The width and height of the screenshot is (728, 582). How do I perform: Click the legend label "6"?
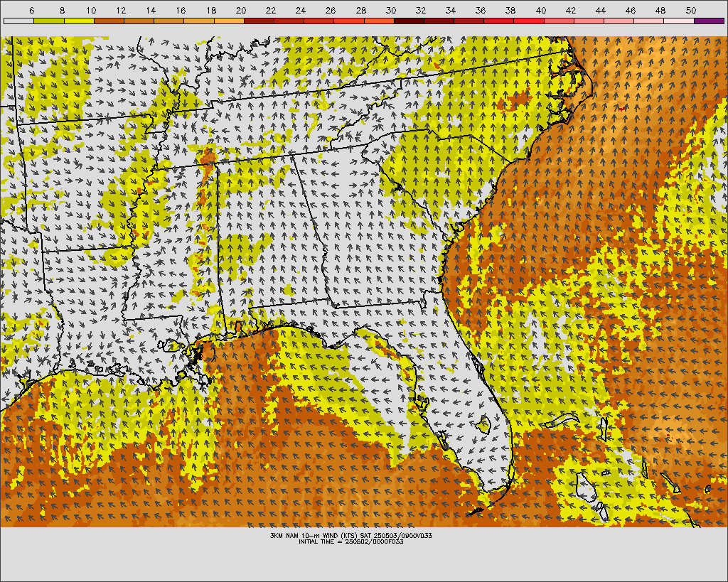coord(31,10)
